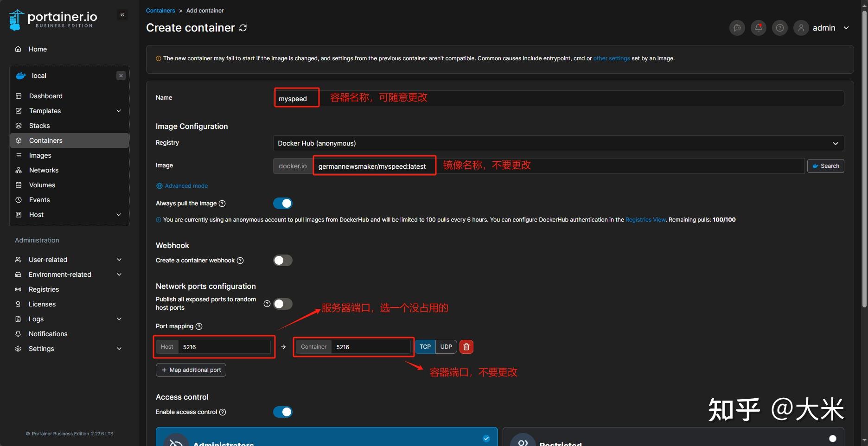This screenshot has height=446, width=868.
Task: Open the Registries administration page
Action: [44, 289]
